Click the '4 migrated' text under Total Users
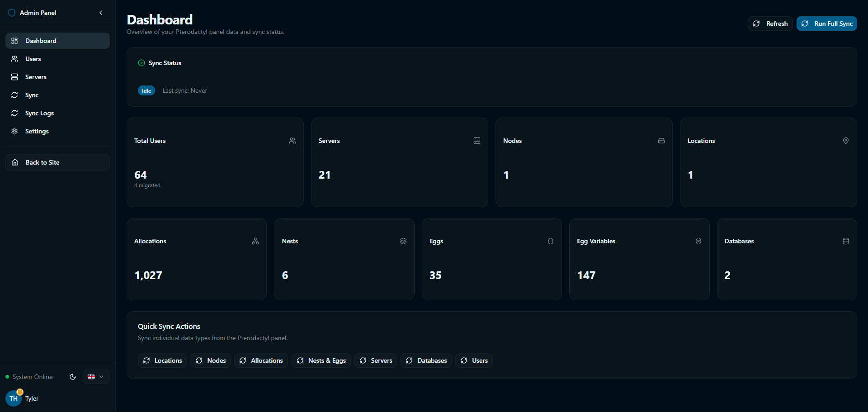Screen dimensions: 868x412 (x=147, y=185)
